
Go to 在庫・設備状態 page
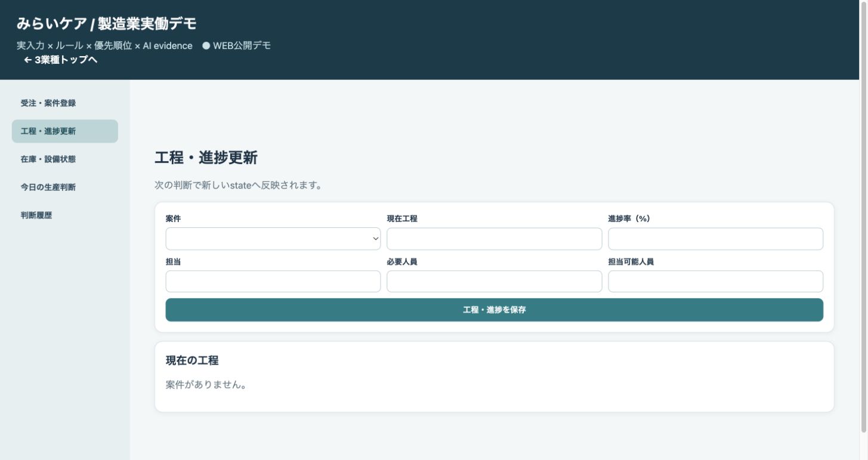(x=64, y=159)
